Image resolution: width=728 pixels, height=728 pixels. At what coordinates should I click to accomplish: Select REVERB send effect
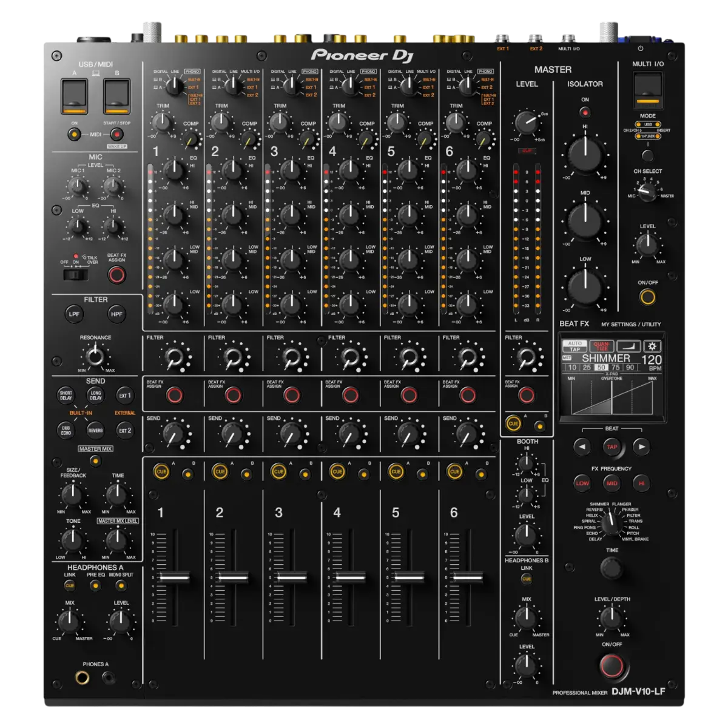point(95,431)
